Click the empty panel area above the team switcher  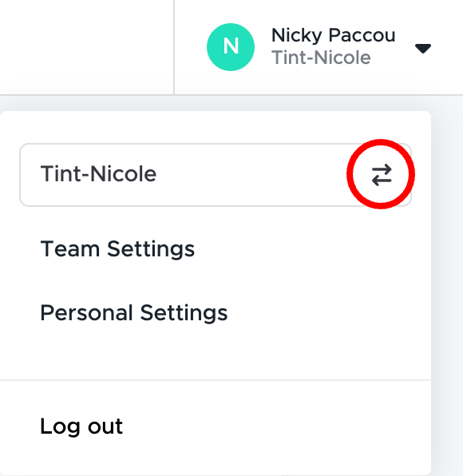coord(216,127)
